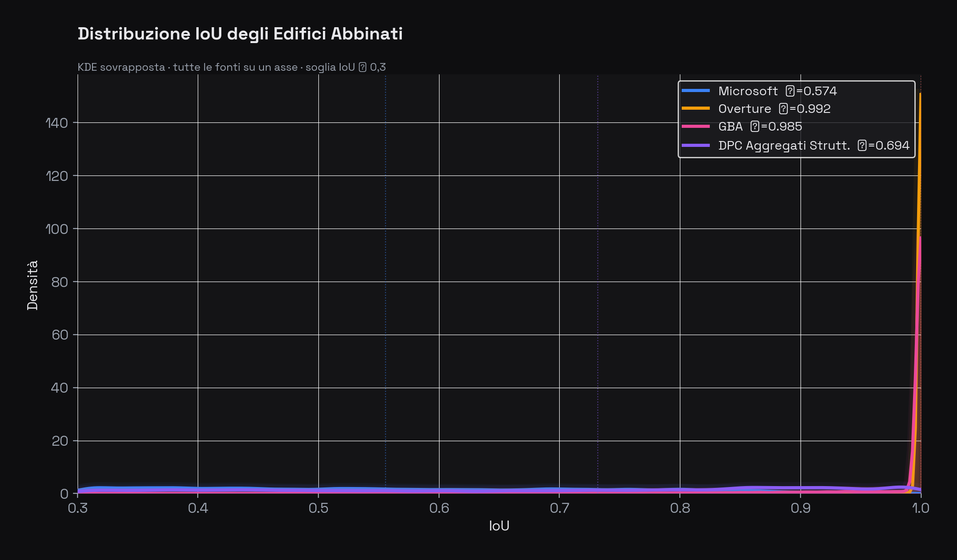
Task: Click the DPC Aggregati purple legend swatch
Action: [x=695, y=146]
